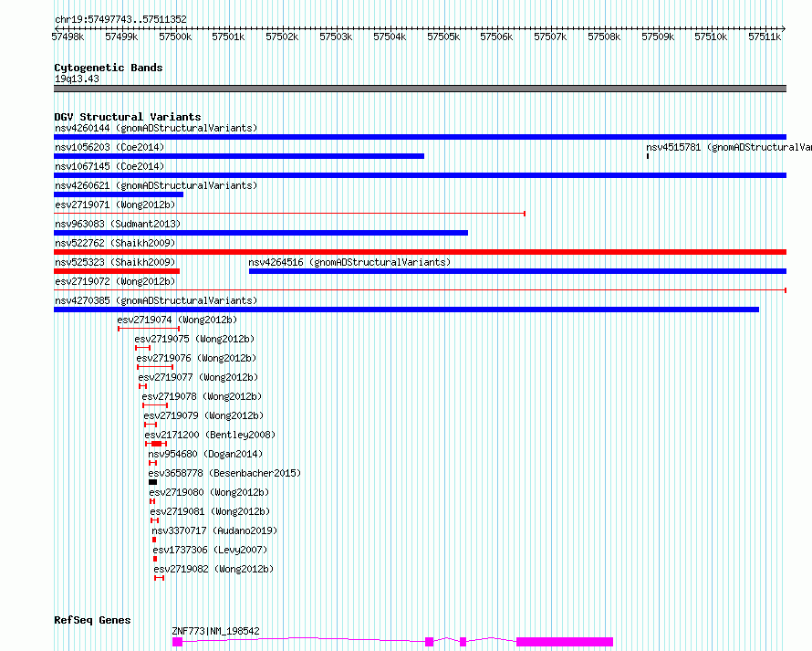Click esv2719081 (Wong2012b) label
The width and height of the screenshot is (812, 651).
tap(210, 511)
